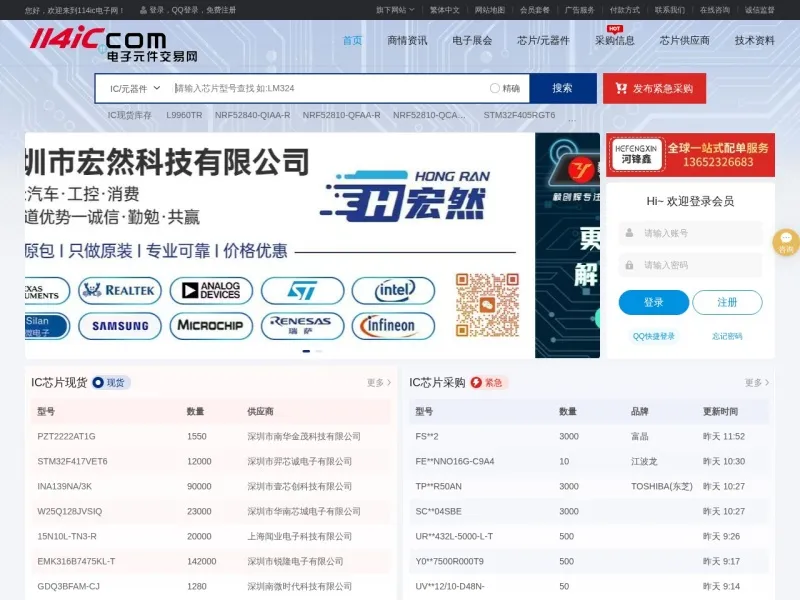Click the Intel brand logo

pos(393,290)
